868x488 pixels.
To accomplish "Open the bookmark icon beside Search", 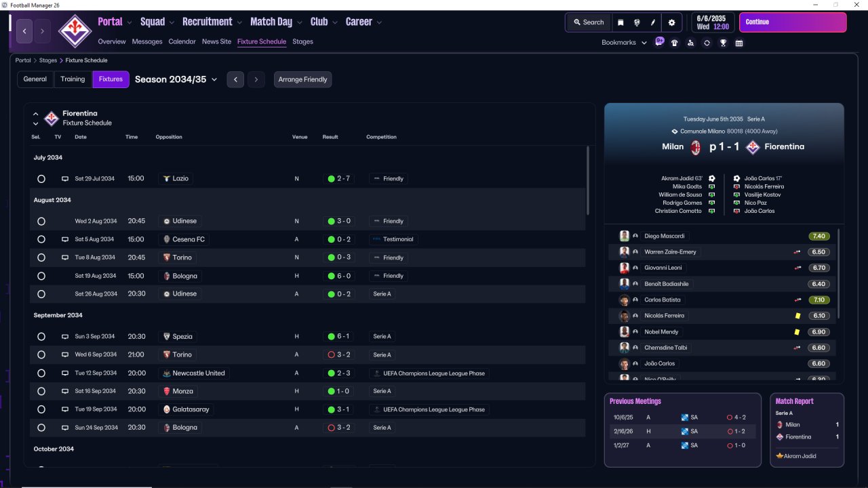I will point(620,22).
